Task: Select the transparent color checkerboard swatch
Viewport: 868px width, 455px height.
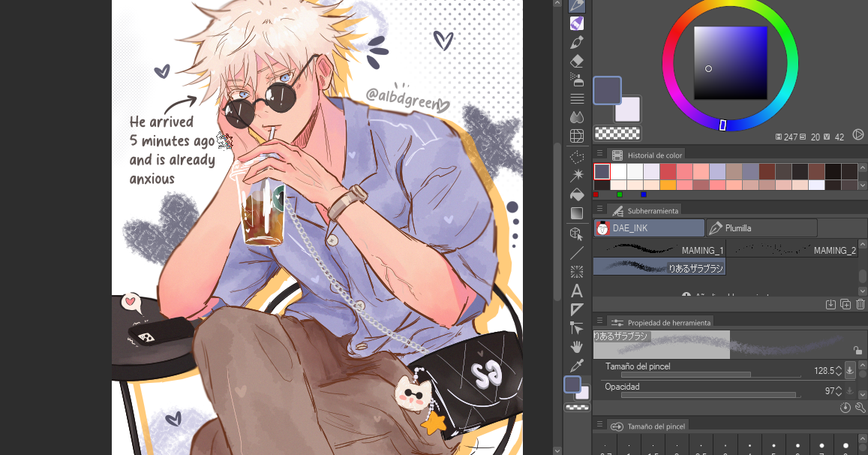Action: (617, 133)
